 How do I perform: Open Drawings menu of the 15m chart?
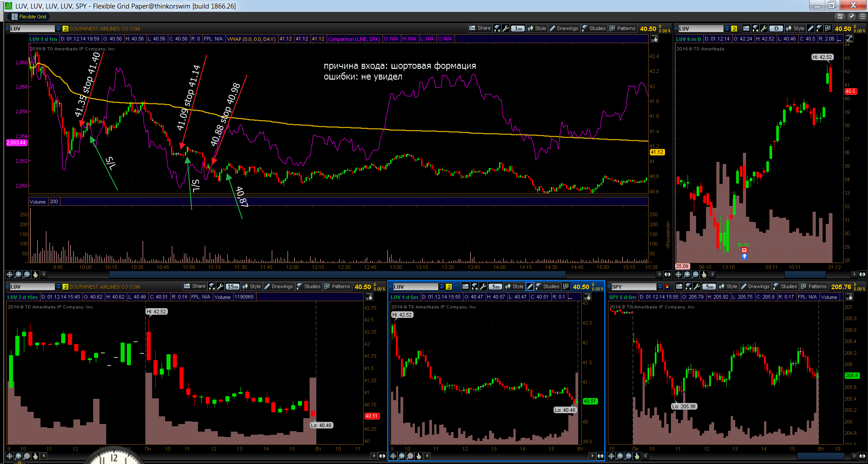[x=279, y=286]
